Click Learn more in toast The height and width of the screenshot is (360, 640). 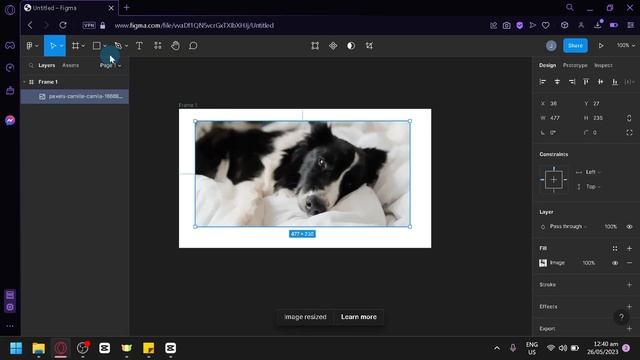(359, 317)
